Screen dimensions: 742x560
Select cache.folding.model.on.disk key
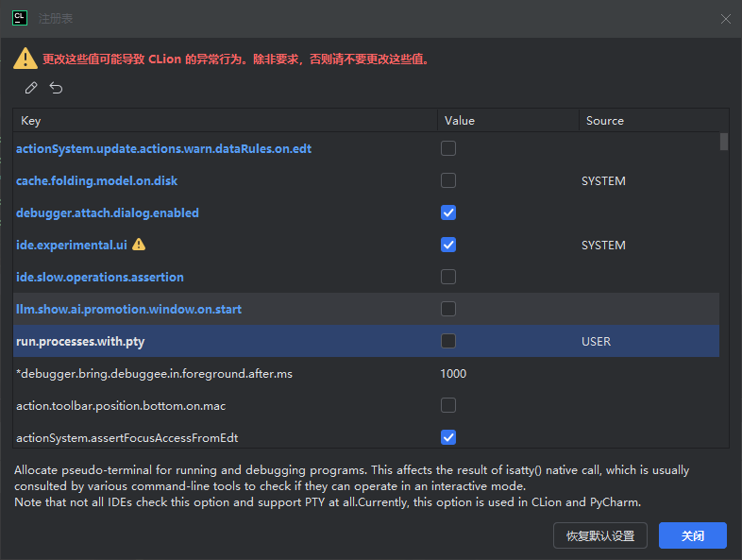click(96, 180)
